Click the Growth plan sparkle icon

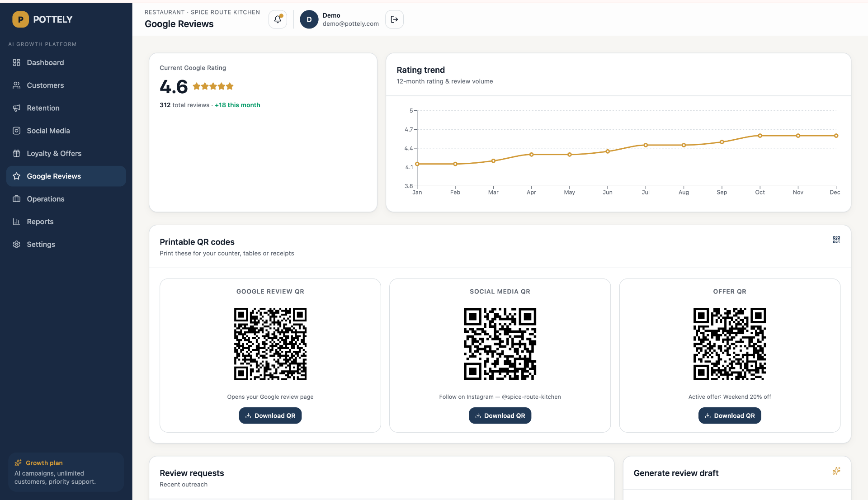pyautogui.click(x=18, y=463)
